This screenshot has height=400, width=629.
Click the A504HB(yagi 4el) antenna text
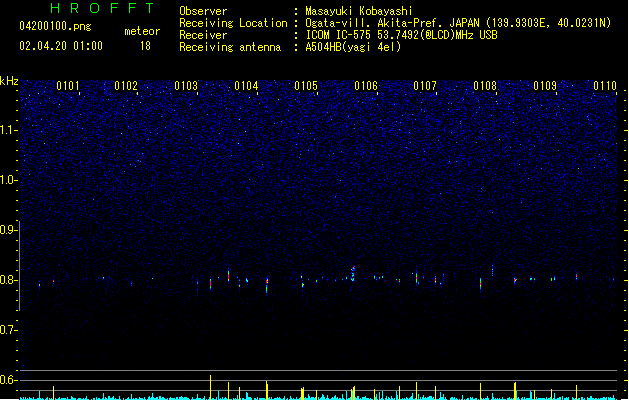353,47
